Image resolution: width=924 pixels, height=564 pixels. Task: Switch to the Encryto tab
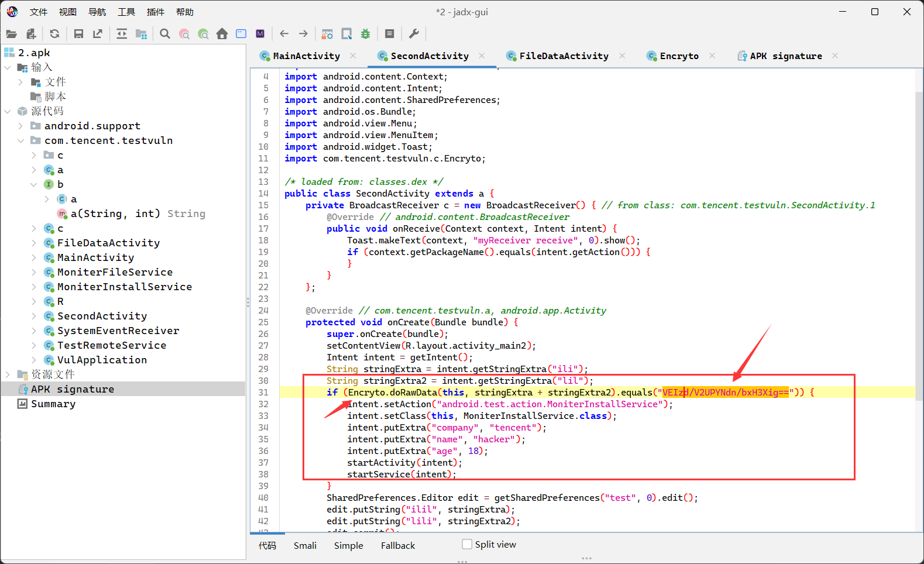673,56
